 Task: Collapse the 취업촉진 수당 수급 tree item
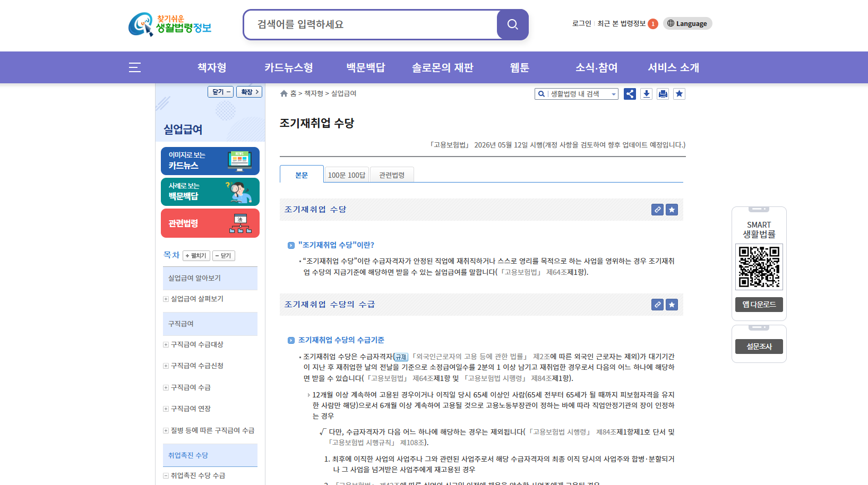(166, 476)
